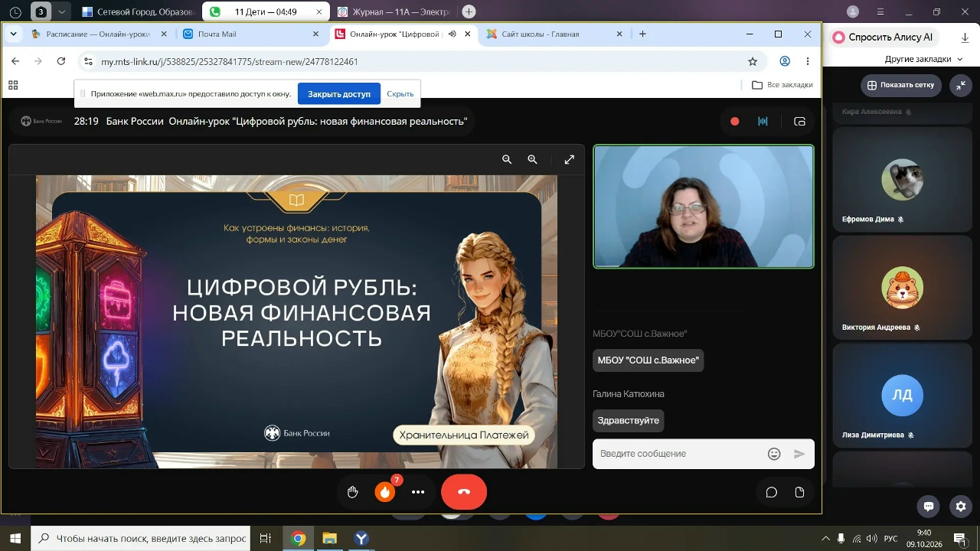Zoom in the presentation slide
Image resolution: width=980 pixels, height=551 pixels.
533,159
